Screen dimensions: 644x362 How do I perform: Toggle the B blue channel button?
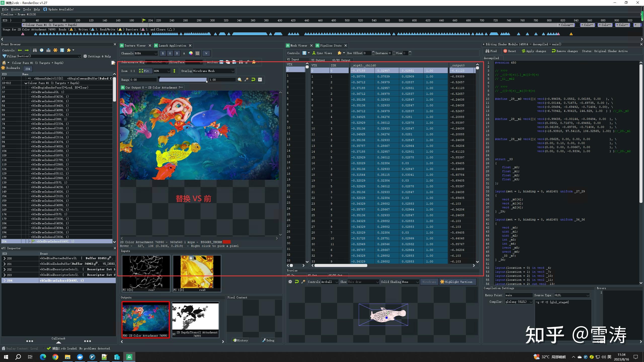177,53
